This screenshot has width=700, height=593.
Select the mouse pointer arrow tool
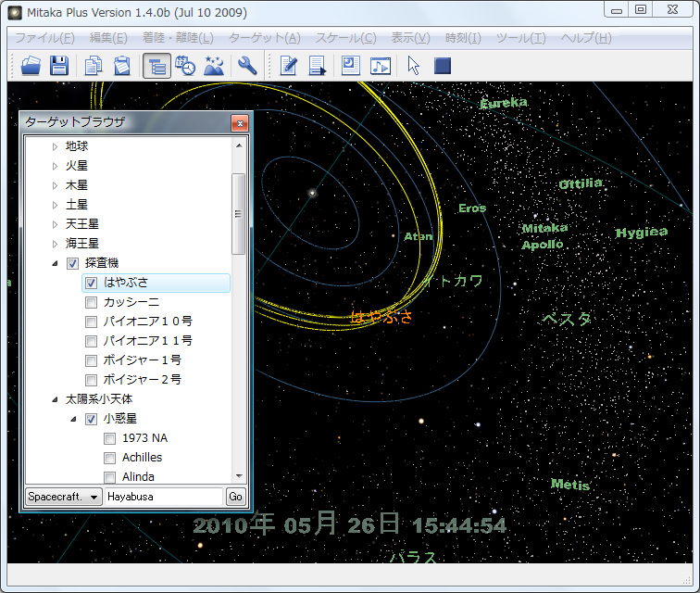(x=413, y=66)
